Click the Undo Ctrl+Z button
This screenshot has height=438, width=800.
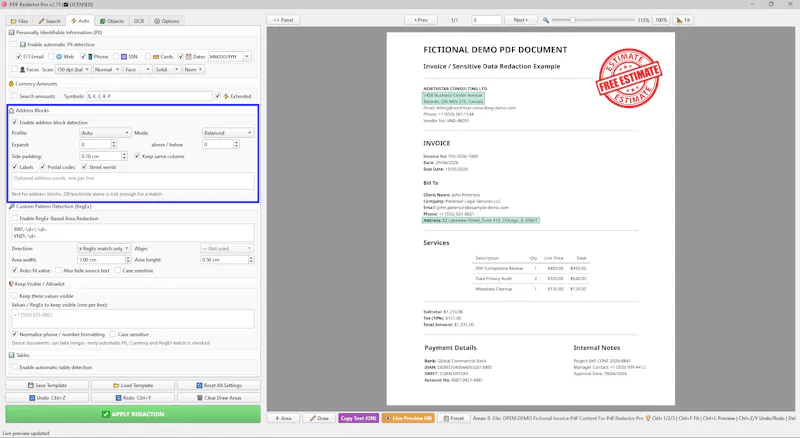(x=47, y=398)
